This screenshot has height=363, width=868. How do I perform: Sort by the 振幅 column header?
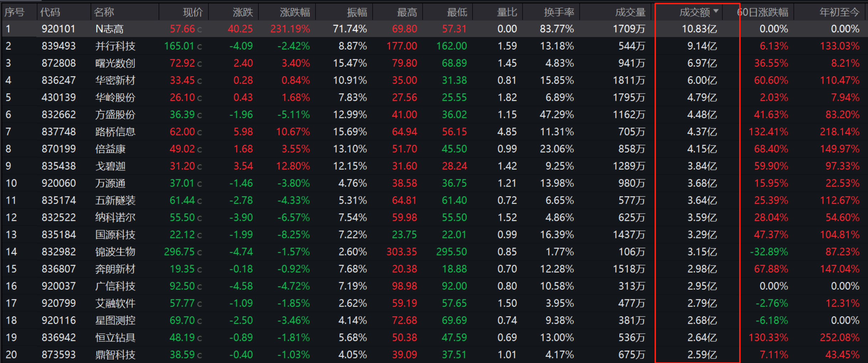[357, 13]
